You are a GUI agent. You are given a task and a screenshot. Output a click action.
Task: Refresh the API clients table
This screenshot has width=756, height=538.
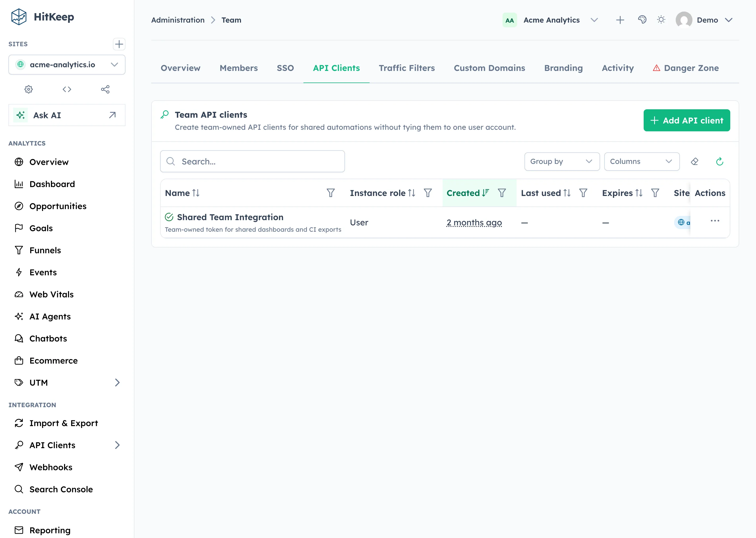point(720,161)
